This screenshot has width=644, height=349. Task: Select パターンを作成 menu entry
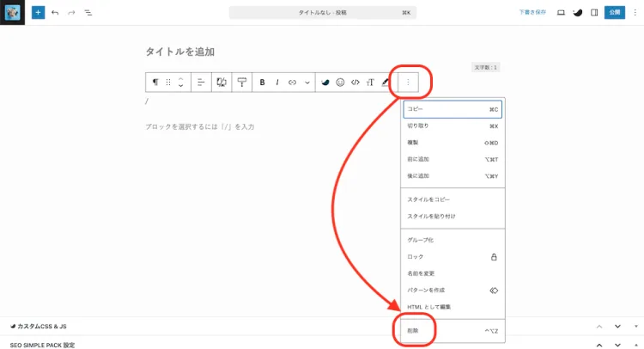(453, 291)
